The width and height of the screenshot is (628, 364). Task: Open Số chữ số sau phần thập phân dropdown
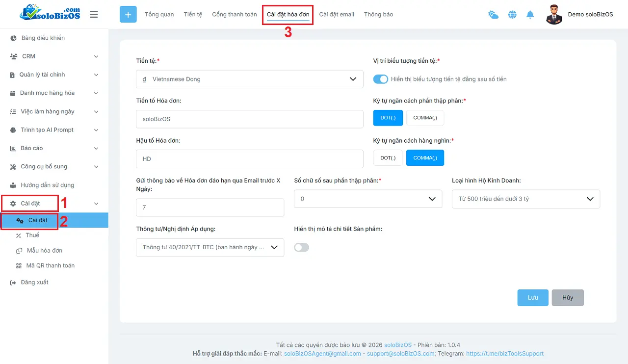tap(368, 199)
